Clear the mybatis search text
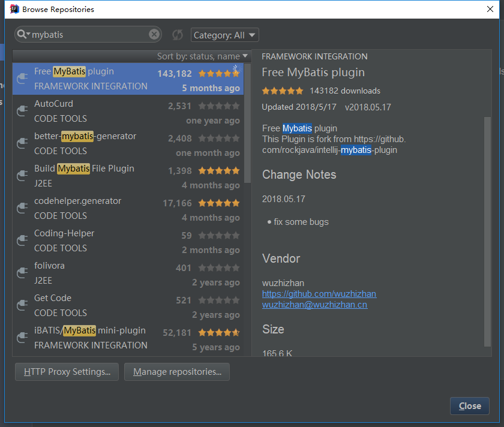Image resolution: width=504 pixels, height=427 pixels. 154,34
